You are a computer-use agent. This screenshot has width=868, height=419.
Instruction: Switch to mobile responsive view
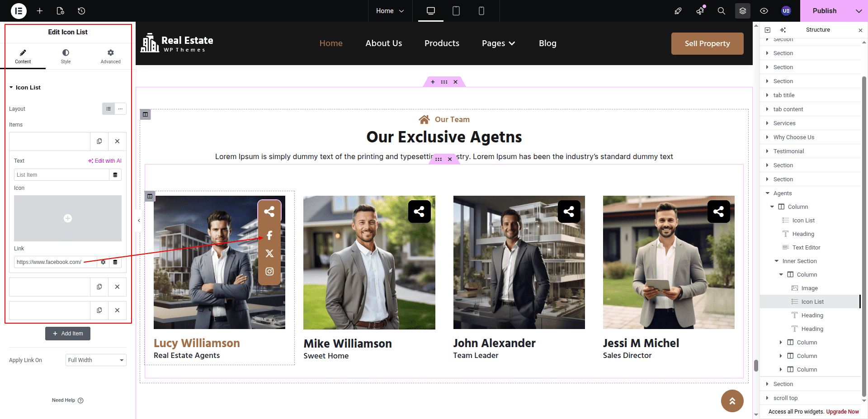[481, 11]
